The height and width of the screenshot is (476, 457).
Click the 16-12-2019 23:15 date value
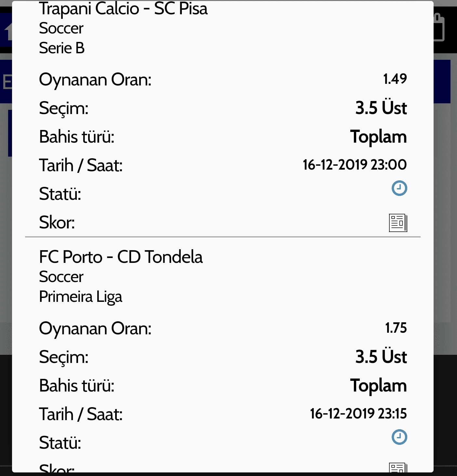coord(358,414)
